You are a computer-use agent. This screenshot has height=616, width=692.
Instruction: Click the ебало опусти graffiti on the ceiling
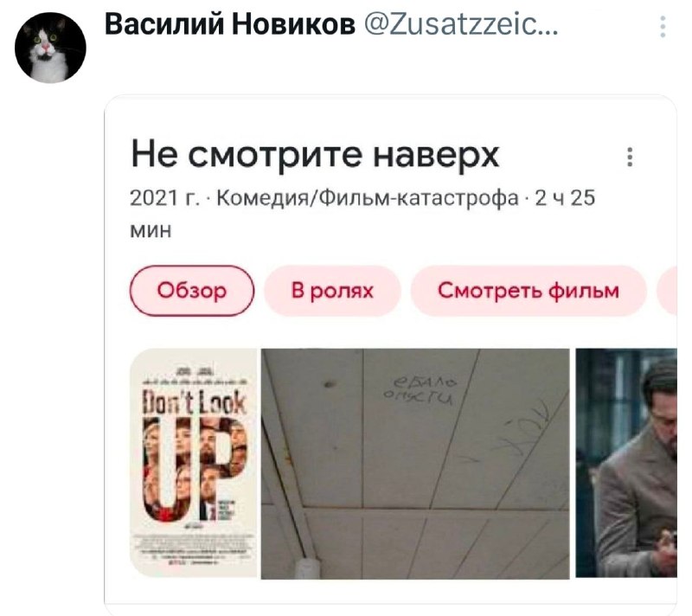(x=419, y=390)
